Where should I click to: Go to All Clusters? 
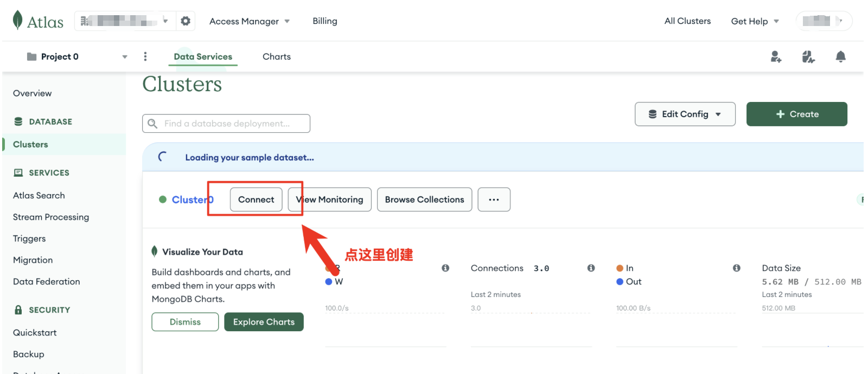[x=687, y=21]
